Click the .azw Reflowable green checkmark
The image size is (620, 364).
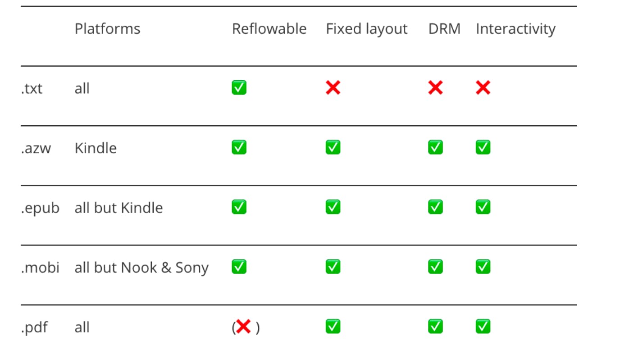[x=239, y=147]
